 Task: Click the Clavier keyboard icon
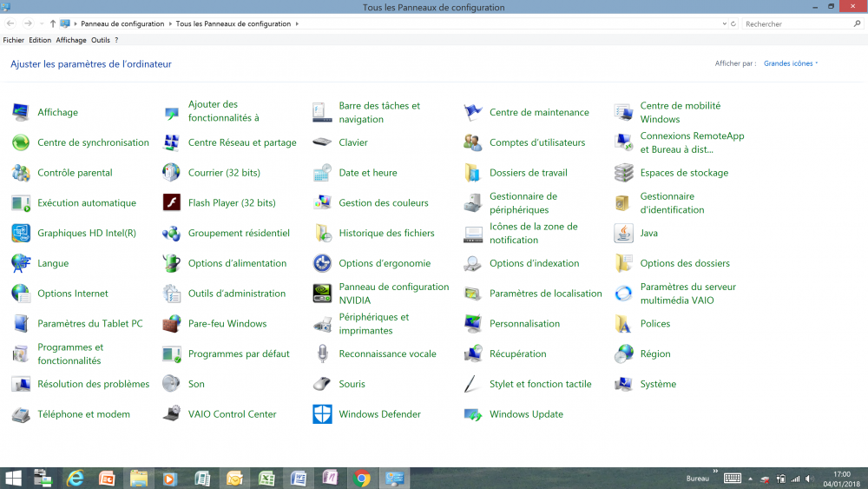[322, 142]
